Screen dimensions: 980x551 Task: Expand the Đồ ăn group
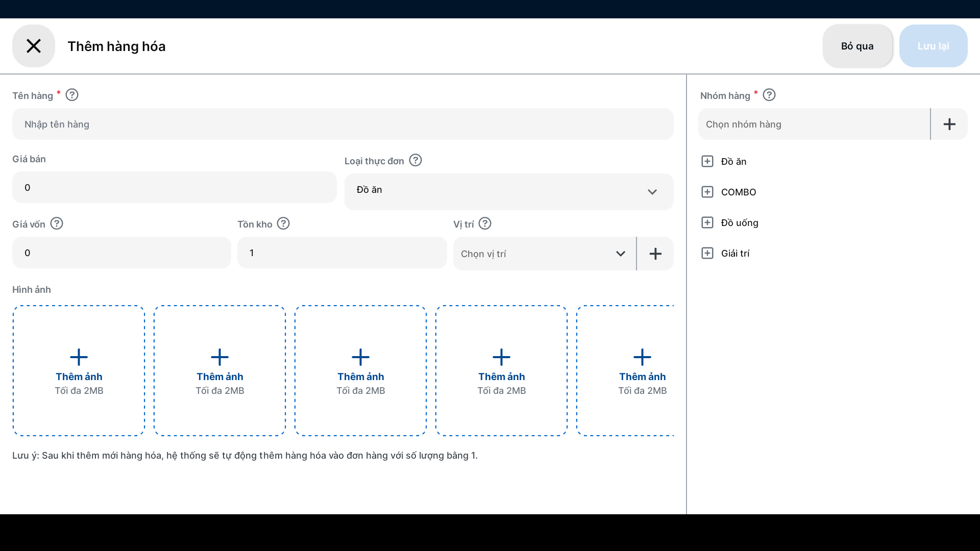tap(707, 161)
